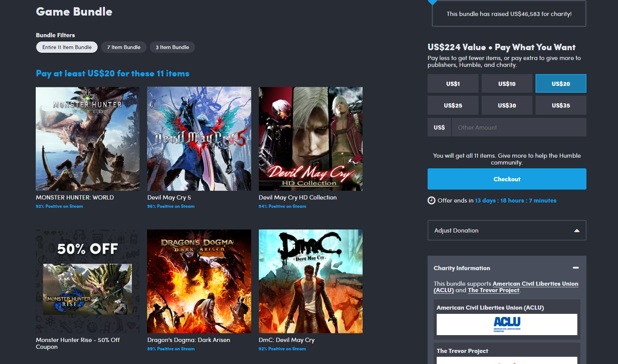Click the ACLU logo image

(507, 324)
